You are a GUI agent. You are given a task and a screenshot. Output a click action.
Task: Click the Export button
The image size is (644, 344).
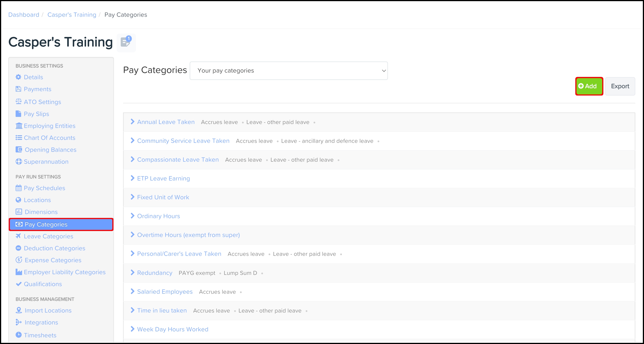(620, 86)
